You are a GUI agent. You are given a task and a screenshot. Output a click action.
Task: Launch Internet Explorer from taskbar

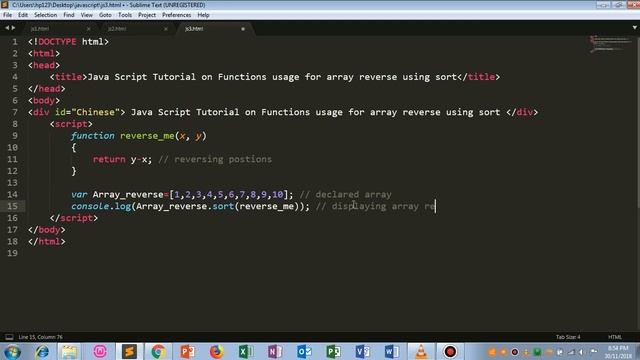click(x=42, y=352)
